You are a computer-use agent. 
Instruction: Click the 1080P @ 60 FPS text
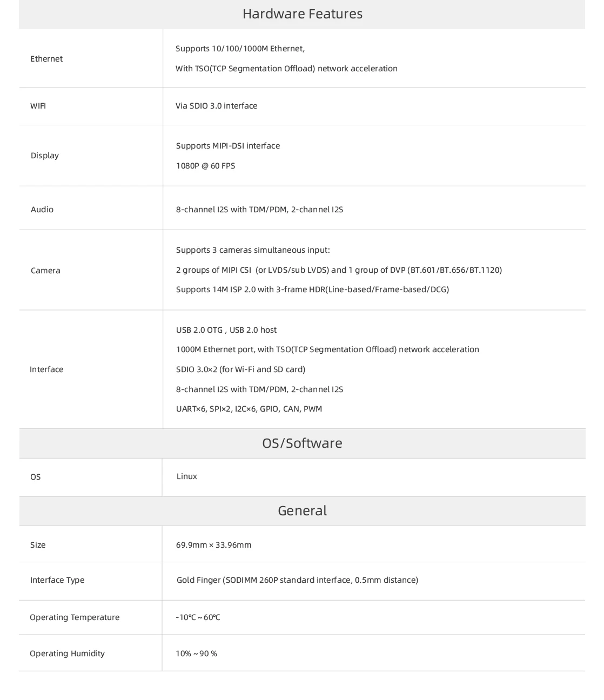click(205, 166)
